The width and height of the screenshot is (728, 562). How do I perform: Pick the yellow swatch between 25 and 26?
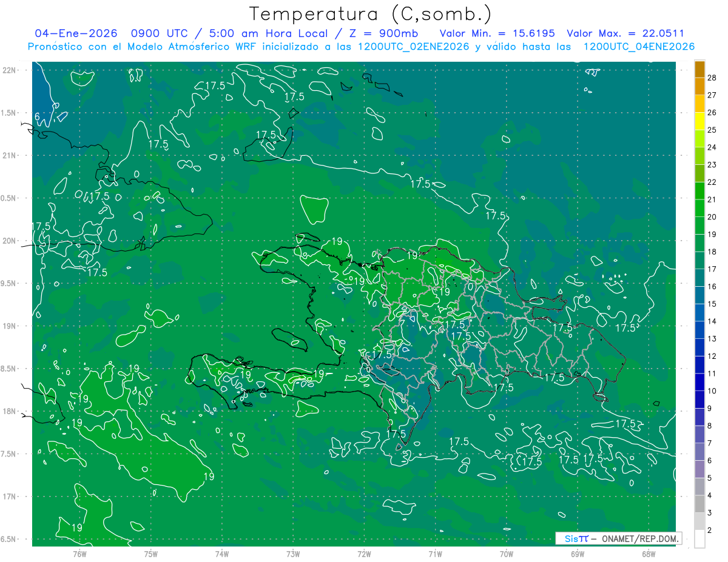pyautogui.click(x=699, y=121)
